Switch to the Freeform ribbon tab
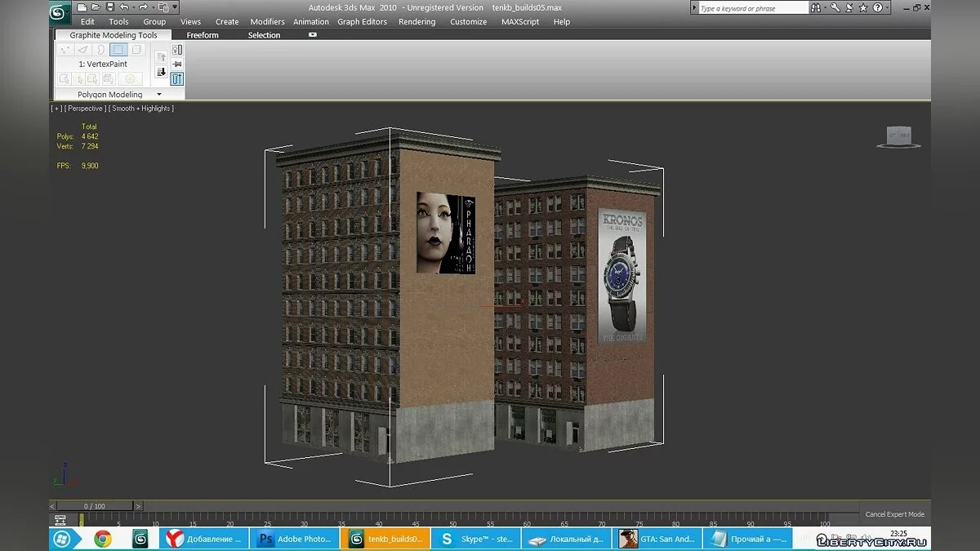This screenshot has width=980, height=551. pyautogui.click(x=202, y=35)
